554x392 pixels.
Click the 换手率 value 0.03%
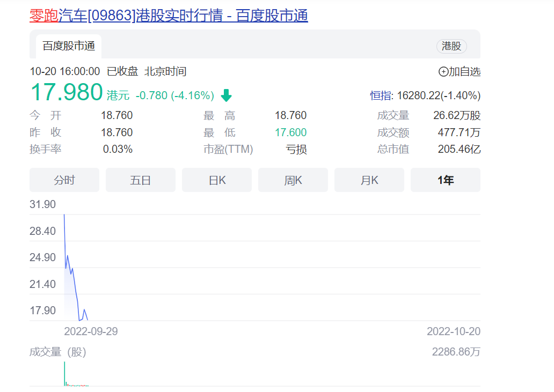118,149
